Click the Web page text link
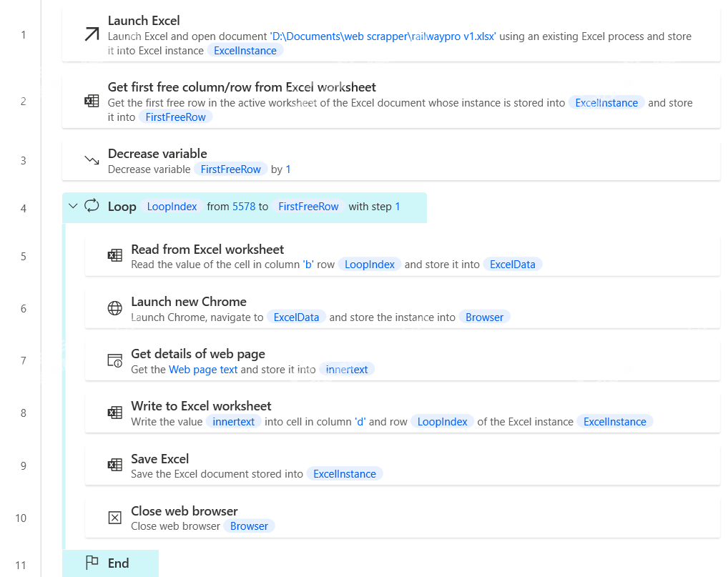Image resolution: width=728 pixels, height=577 pixels. [203, 370]
